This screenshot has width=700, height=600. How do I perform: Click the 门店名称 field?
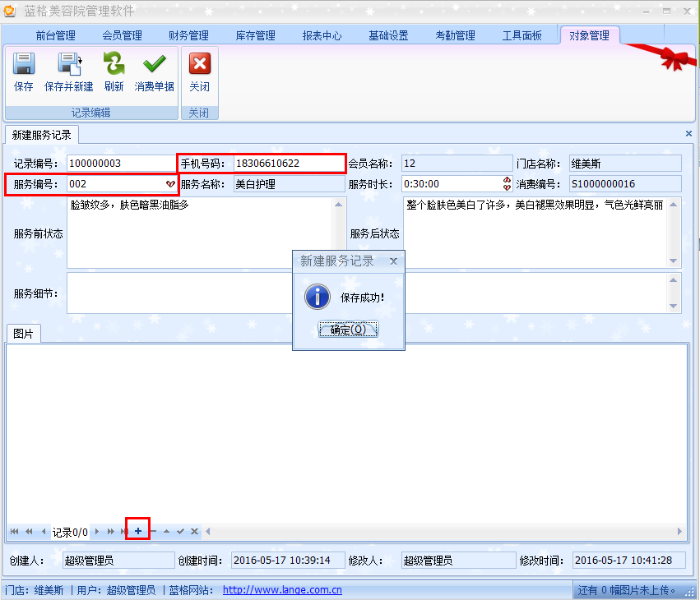point(625,164)
